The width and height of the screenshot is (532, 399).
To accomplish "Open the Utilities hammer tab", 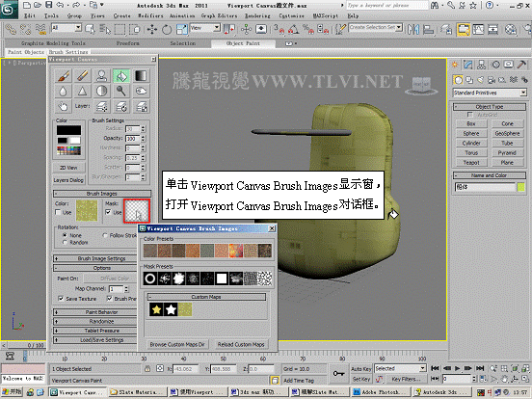I will click(x=521, y=65).
